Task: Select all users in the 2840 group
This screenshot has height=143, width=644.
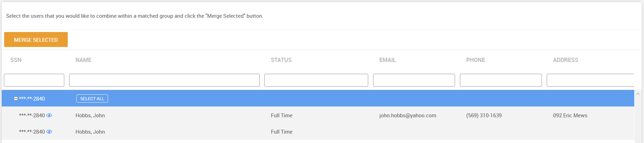Action: click(92, 99)
